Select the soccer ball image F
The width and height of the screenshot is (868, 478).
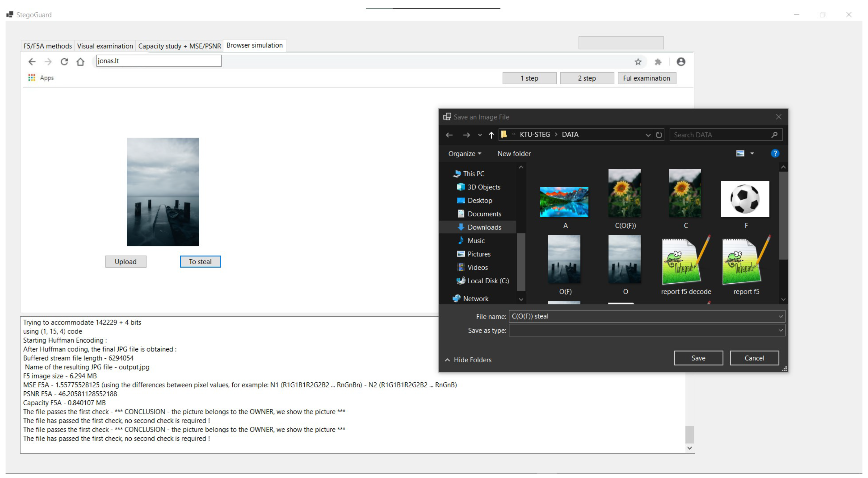pos(745,199)
